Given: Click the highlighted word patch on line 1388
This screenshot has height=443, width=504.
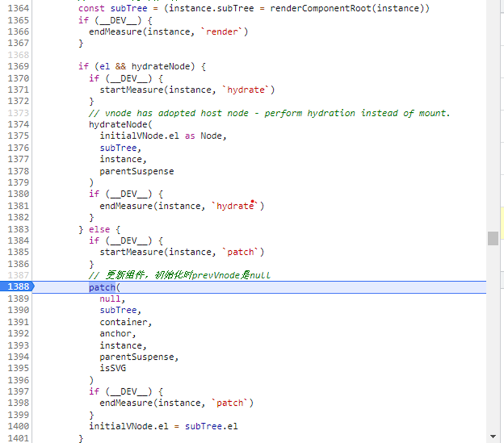Looking at the screenshot, I should click(x=102, y=287).
